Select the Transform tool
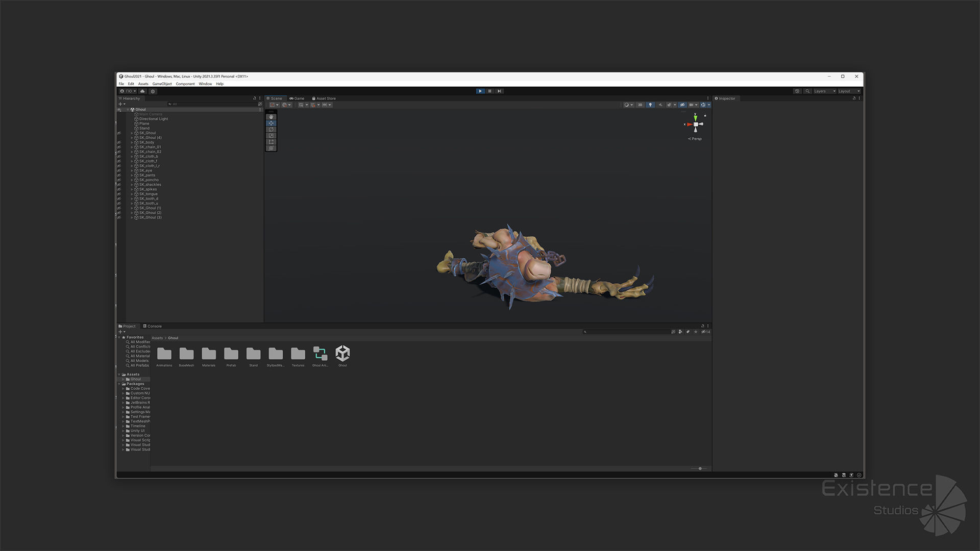The image size is (980, 551). pyautogui.click(x=271, y=148)
